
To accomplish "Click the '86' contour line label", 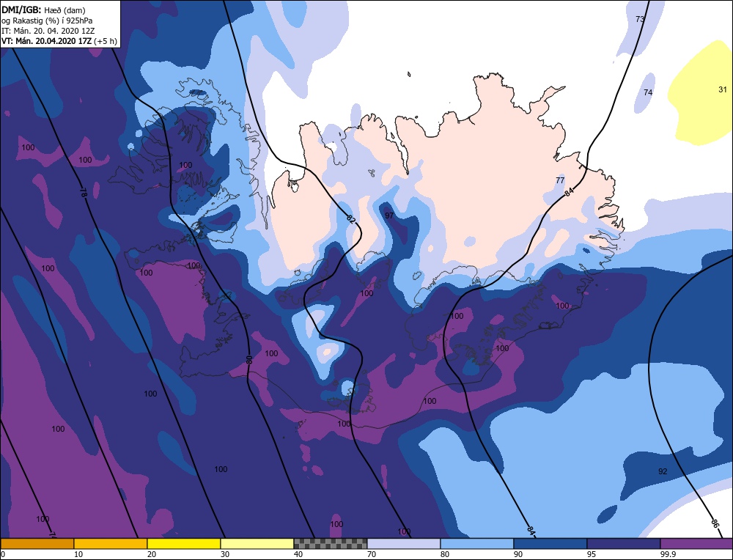I will tap(714, 523).
